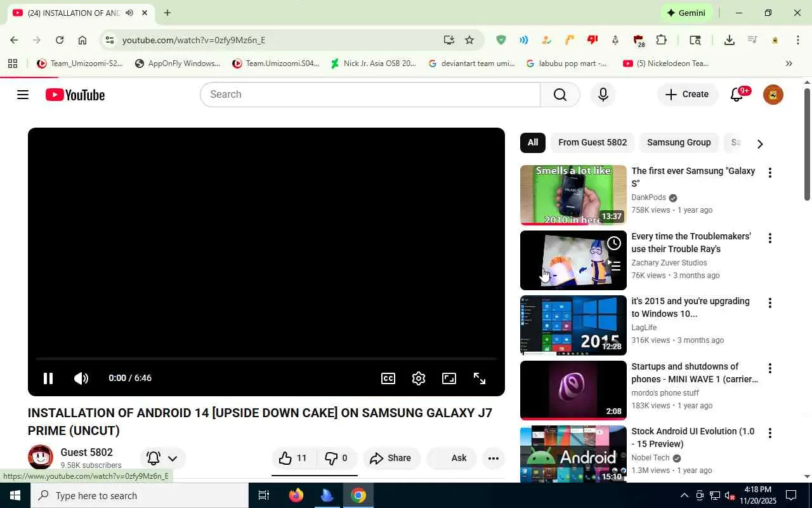This screenshot has height=508, width=812.
Task: Open Task View on the taskbar
Action: coord(264,495)
